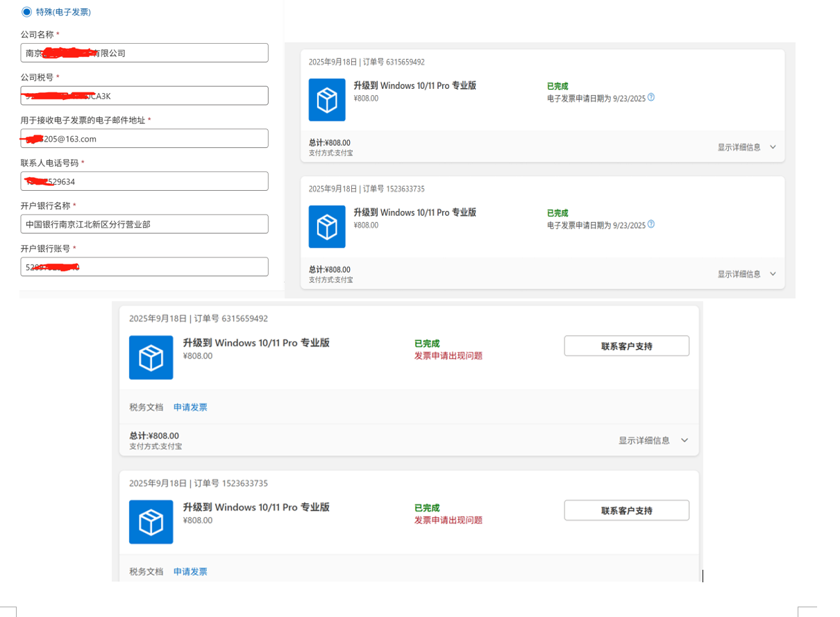This screenshot has width=840, height=617.
Task: Click the help icon beside order 6315659492's 电子发票申请日期
Action: pos(651,98)
